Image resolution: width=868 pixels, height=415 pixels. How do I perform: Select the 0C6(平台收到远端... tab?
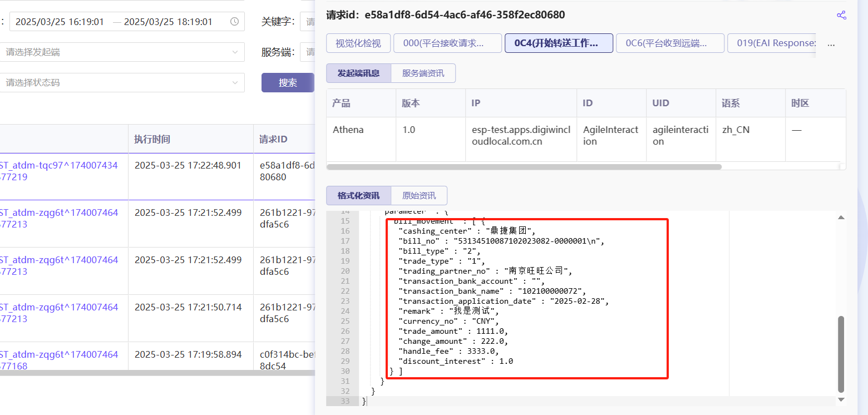tap(670, 43)
